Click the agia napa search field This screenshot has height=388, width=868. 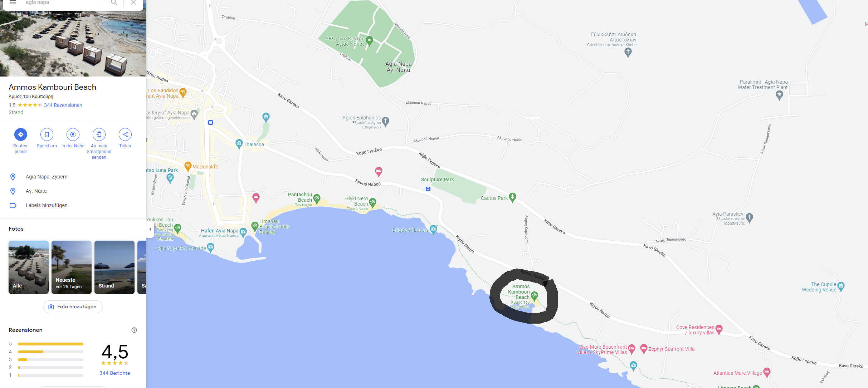point(66,3)
